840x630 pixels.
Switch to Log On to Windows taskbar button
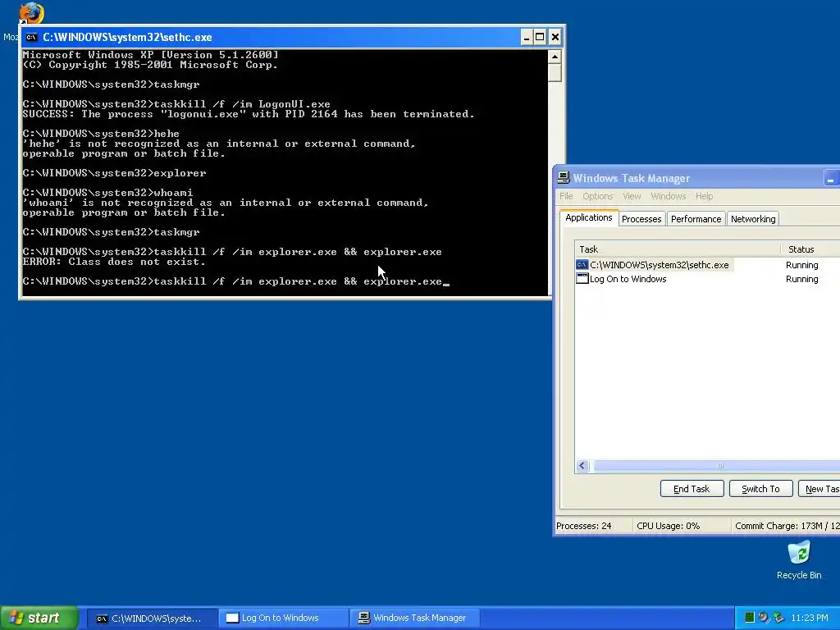pyautogui.click(x=283, y=619)
